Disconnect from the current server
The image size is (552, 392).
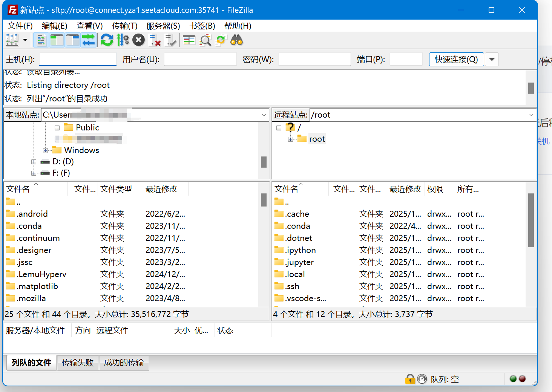pyautogui.click(x=155, y=40)
